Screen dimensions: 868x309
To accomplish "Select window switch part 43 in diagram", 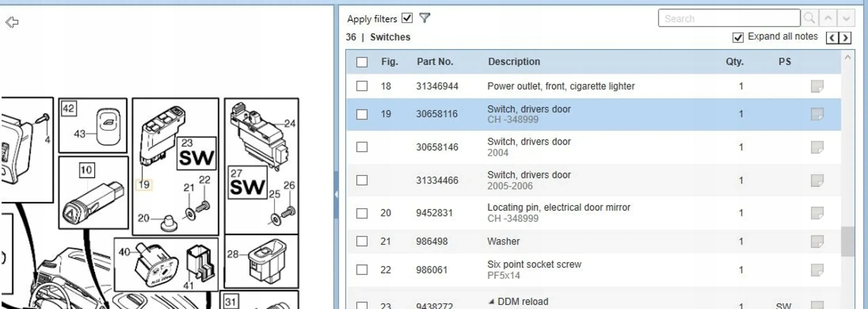I will [x=108, y=126].
